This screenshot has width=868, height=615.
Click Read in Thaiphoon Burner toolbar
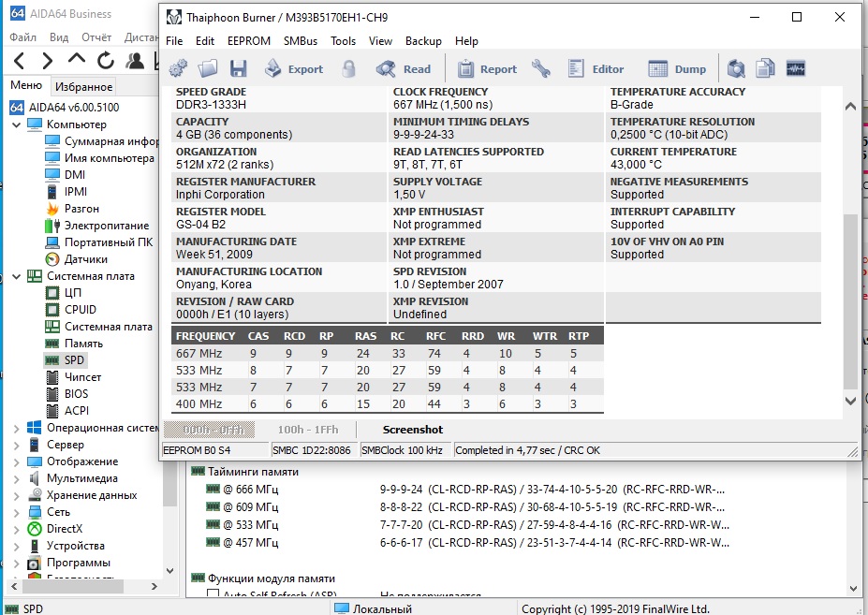click(x=404, y=68)
